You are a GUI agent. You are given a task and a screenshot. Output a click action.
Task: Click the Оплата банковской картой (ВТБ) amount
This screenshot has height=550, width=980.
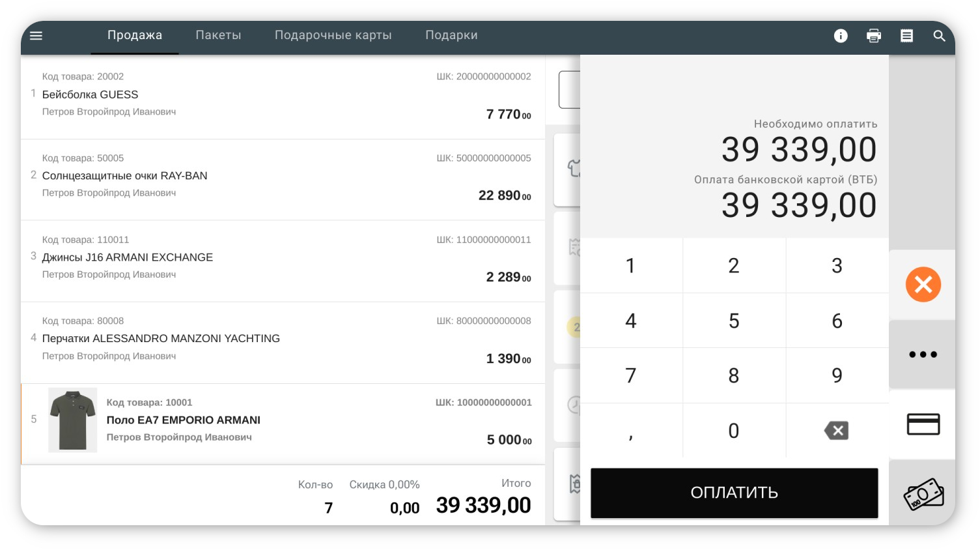click(799, 205)
